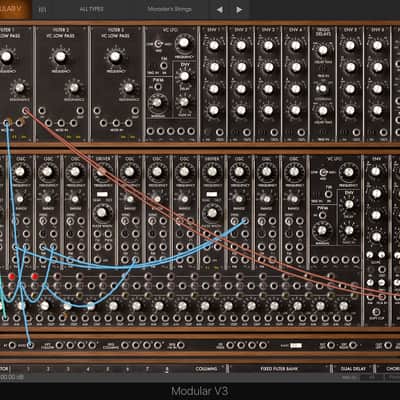Select sequencer step tab 1
The width and height of the screenshot is (400, 400).
point(28,369)
